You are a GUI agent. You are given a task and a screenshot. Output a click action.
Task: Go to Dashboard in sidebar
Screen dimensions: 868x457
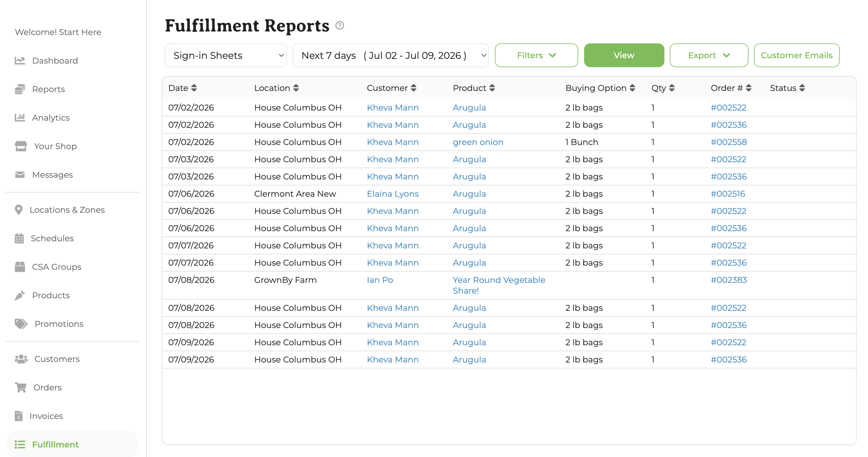[x=55, y=61]
